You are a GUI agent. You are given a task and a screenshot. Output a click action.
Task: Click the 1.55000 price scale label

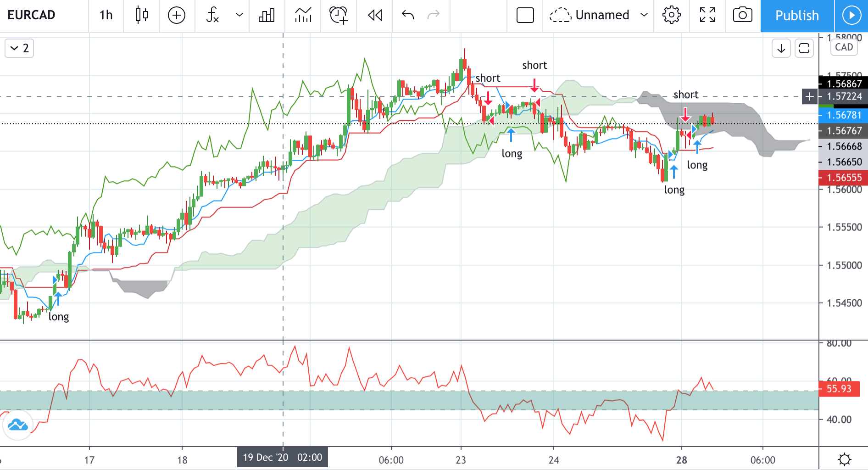click(x=844, y=265)
